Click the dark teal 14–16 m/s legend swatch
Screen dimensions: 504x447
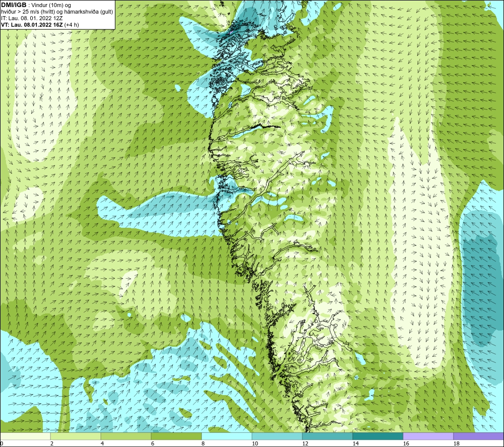pyautogui.click(x=377, y=436)
